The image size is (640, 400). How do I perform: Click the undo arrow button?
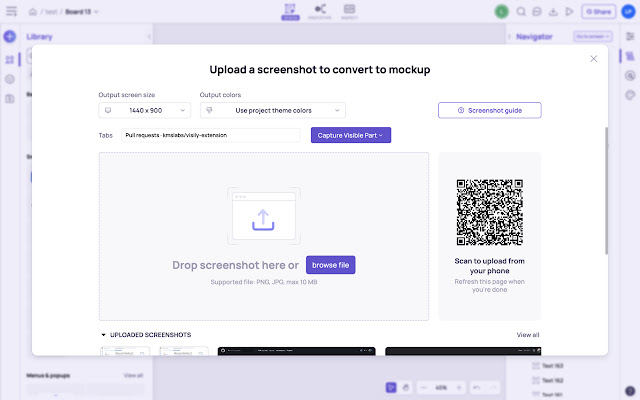tap(477, 387)
